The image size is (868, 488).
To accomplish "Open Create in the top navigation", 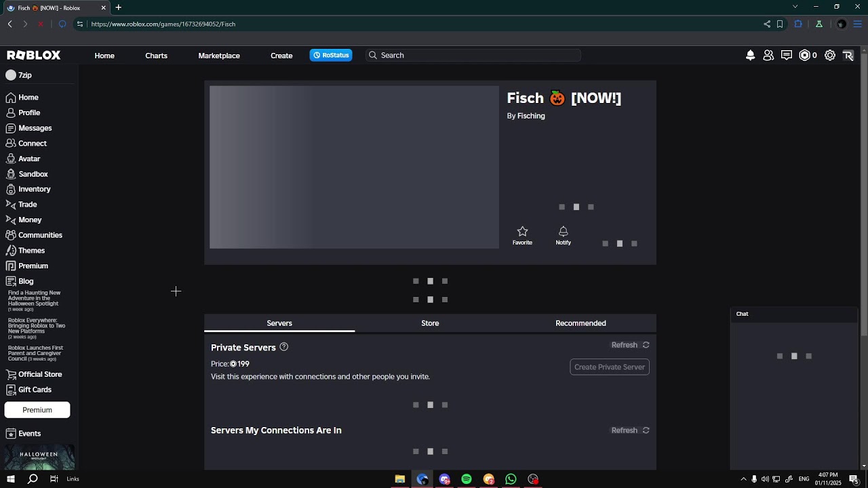I will click(281, 56).
